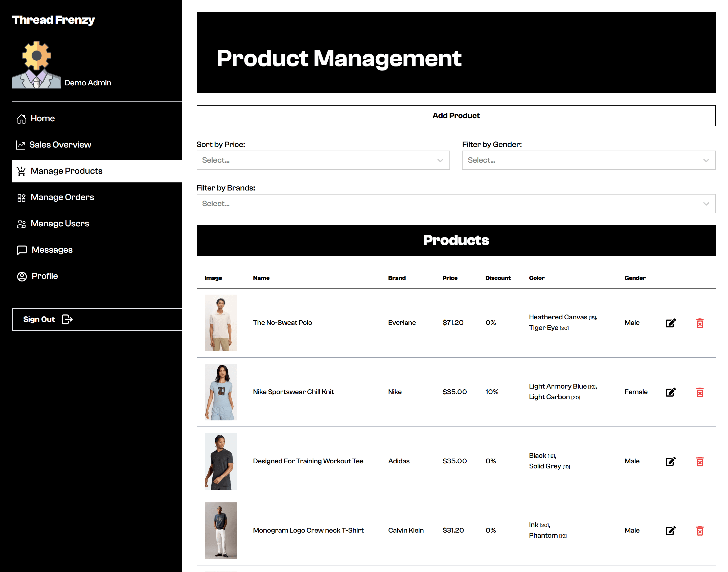Screen dimensions: 728x572
Task: Delete Monogram Logo Crew neck T-Shirt
Action: (699, 531)
